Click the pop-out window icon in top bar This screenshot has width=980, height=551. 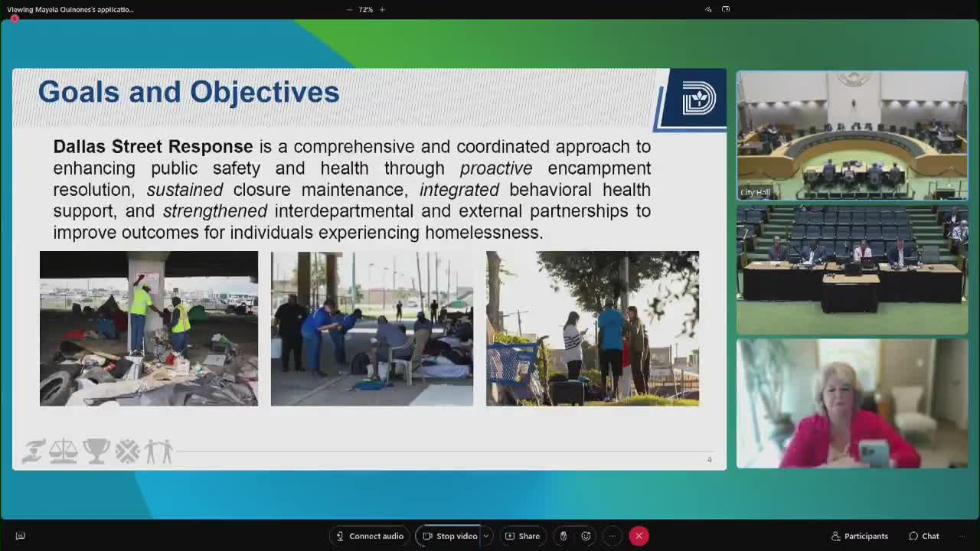tap(726, 9)
